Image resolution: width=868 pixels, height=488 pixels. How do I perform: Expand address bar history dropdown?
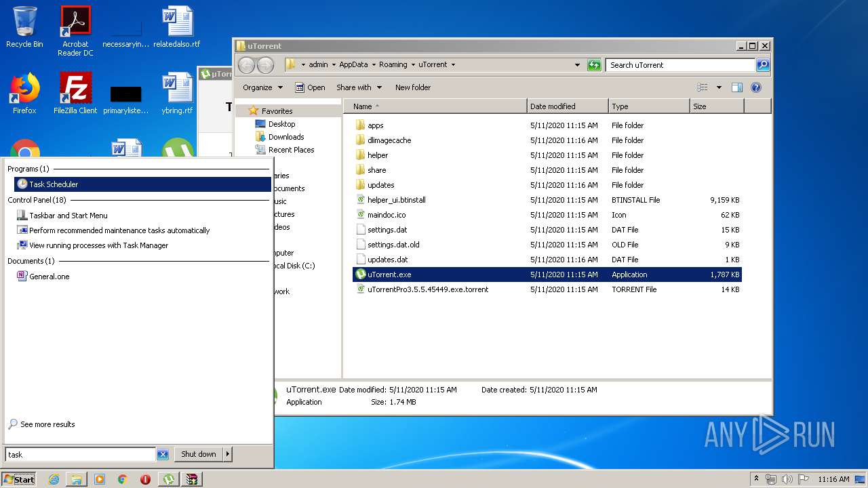coord(577,65)
